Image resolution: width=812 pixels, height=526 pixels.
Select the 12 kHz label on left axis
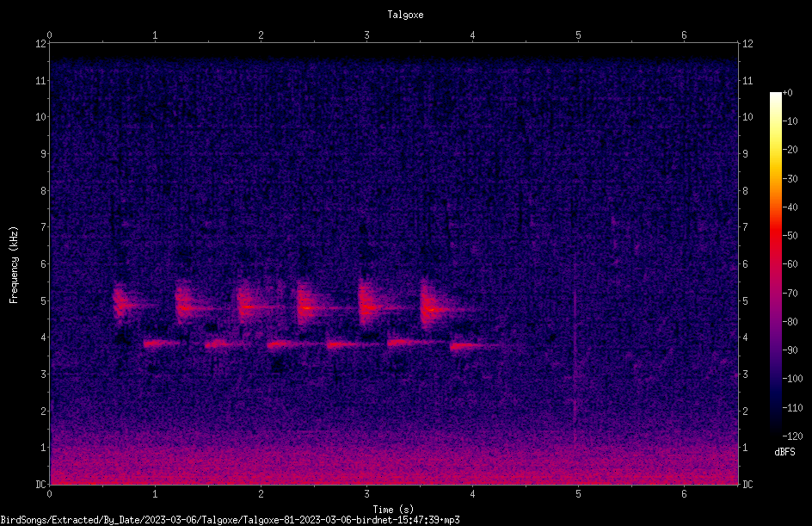tap(41, 44)
